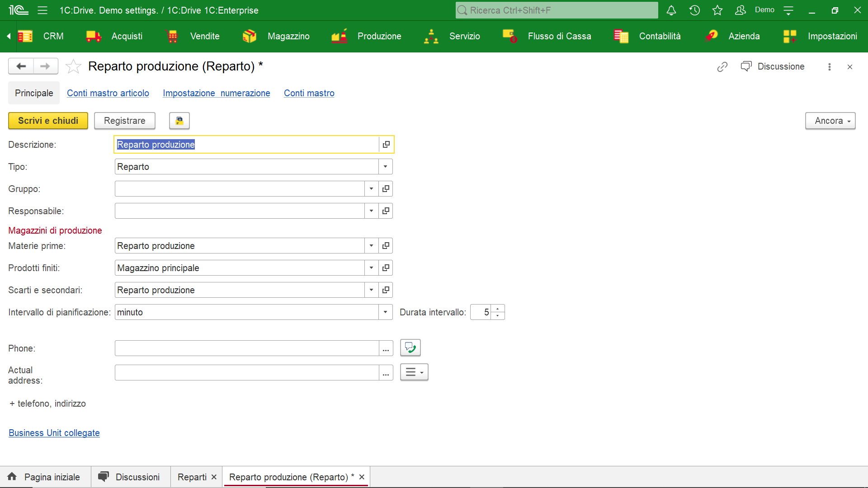Open Contabilità section
The width and height of the screenshot is (868, 488).
pyautogui.click(x=647, y=36)
